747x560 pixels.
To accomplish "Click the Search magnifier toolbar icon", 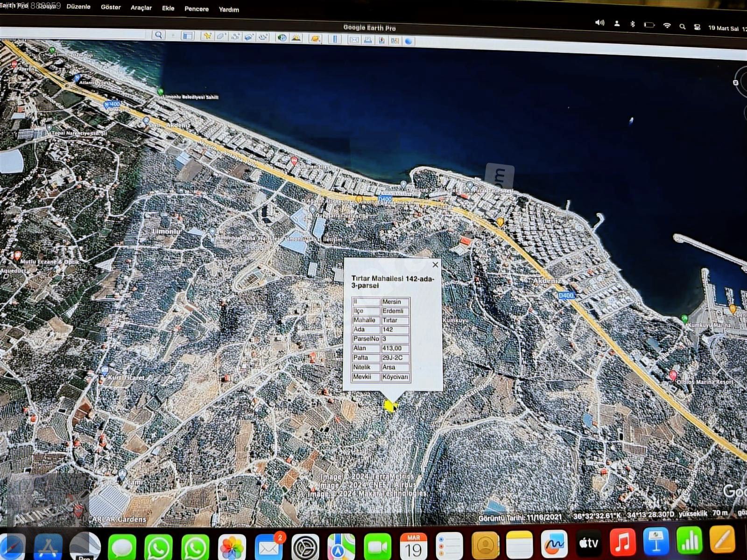I will (158, 35).
